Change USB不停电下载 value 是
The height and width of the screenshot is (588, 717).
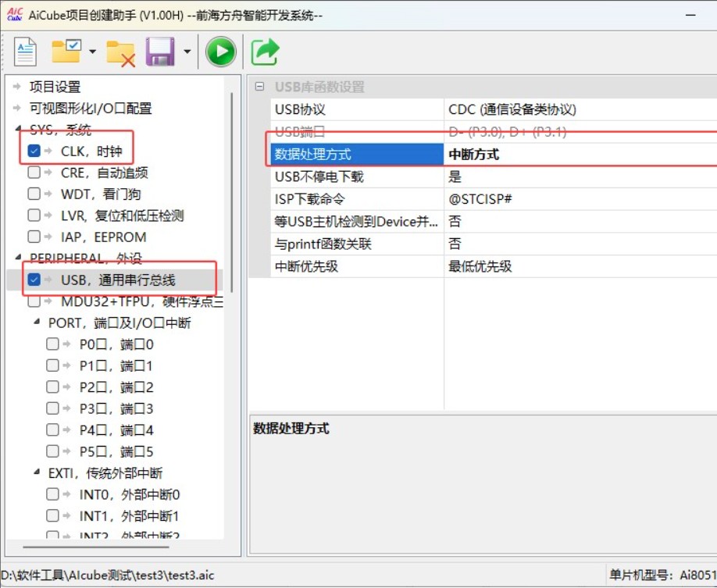coord(581,177)
